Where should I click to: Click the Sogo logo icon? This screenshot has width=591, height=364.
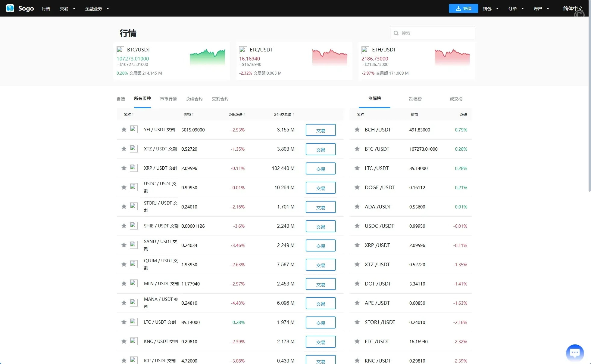pyautogui.click(x=10, y=8)
